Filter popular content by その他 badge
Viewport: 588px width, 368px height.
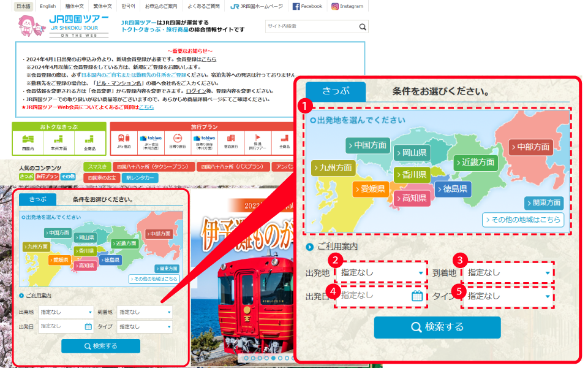pyautogui.click(x=68, y=177)
